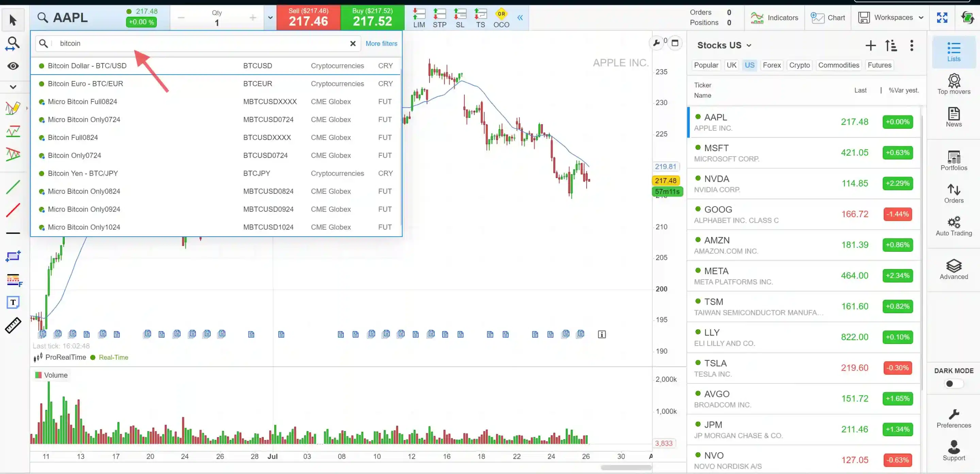Click the Sell 217.46 button
The image size is (980, 474).
coord(308,17)
